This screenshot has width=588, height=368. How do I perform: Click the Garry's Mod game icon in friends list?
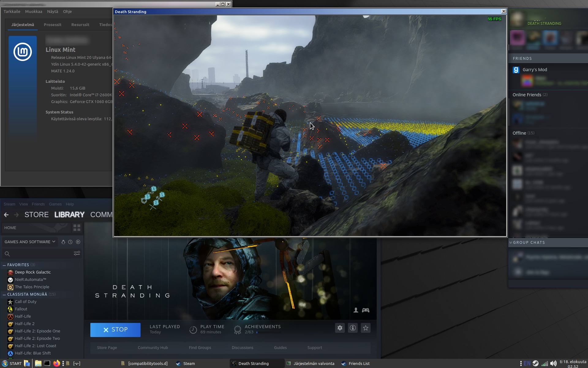516,70
